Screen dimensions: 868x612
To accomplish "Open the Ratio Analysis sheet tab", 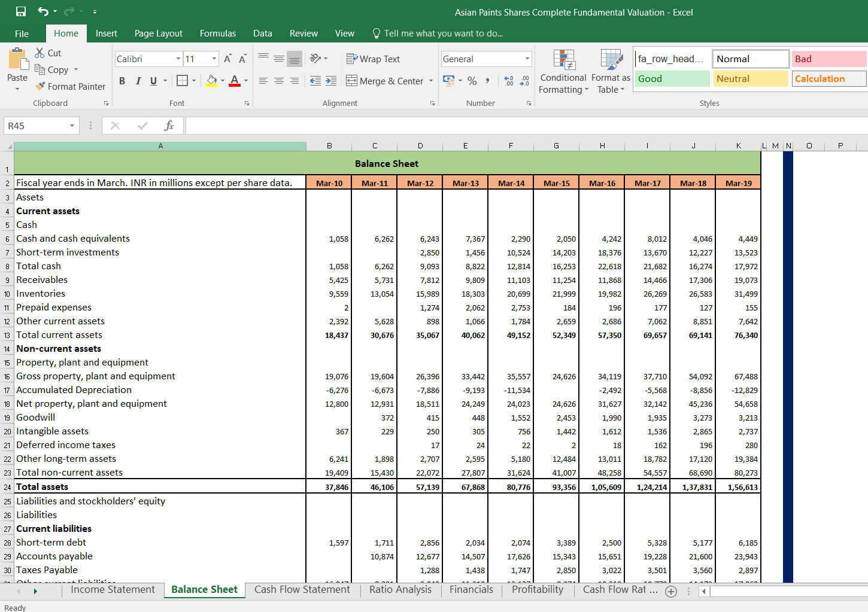I will click(x=400, y=590).
